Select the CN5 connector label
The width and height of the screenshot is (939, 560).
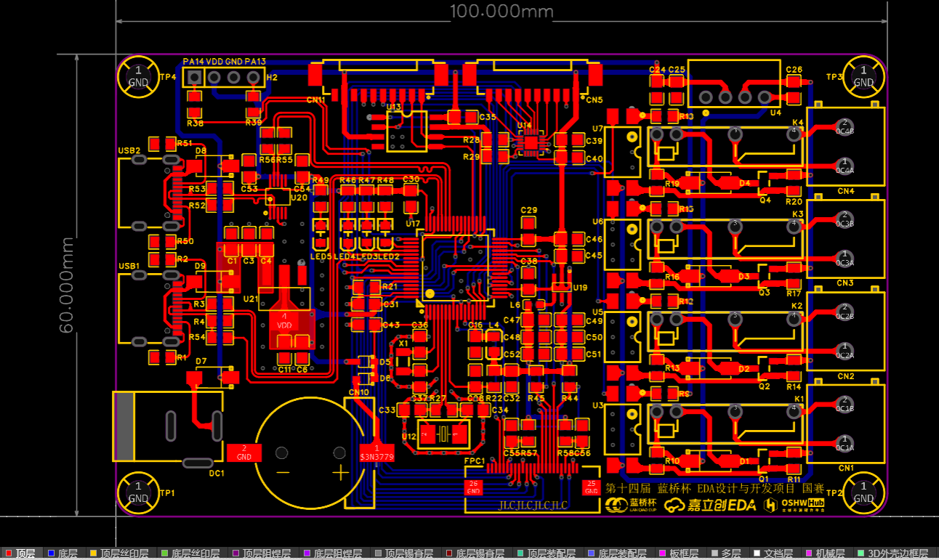pyautogui.click(x=594, y=100)
